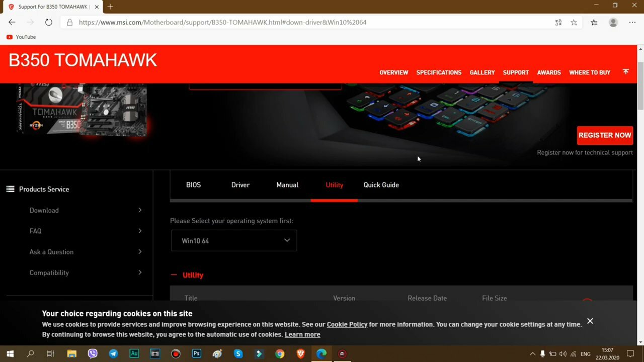
Task: Dismiss the cookie notice with X
Action: click(x=590, y=321)
